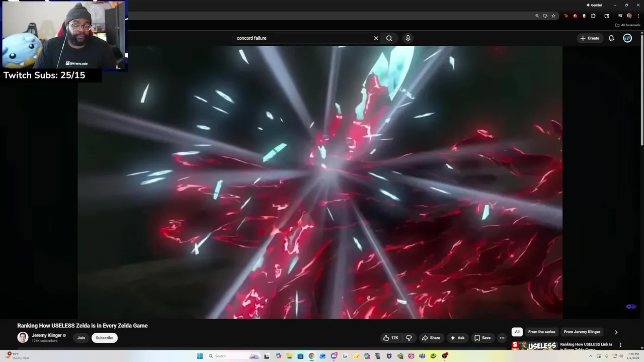Select the 'All' recommendation chip

pyautogui.click(x=517, y=332)
